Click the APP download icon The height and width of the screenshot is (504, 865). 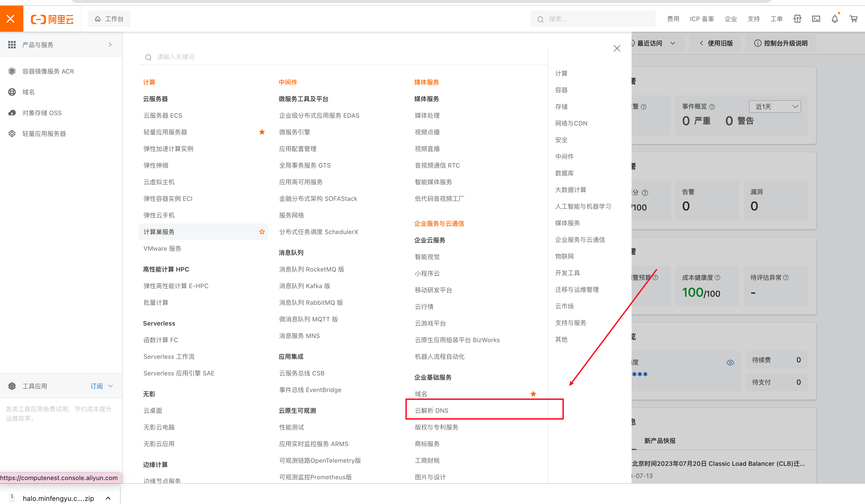(x=797, y=19)
